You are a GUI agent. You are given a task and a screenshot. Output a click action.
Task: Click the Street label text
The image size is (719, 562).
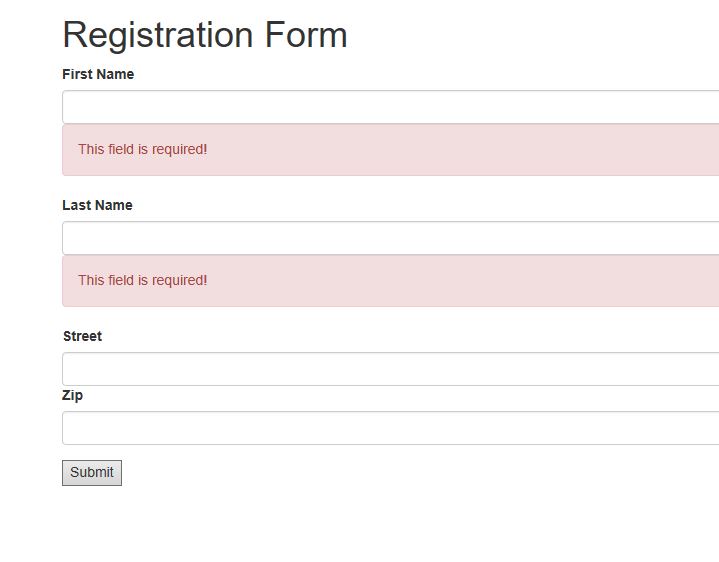tap(82, 336)
